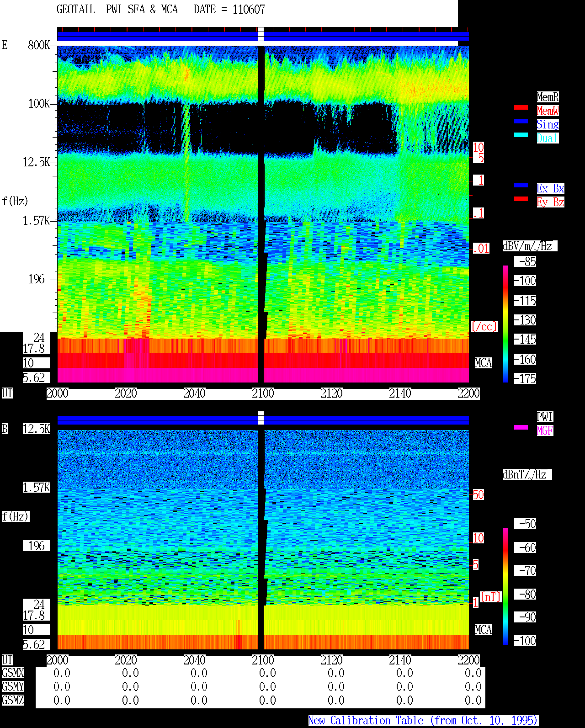Click the -60 color scale value

(x=526, y=547)
